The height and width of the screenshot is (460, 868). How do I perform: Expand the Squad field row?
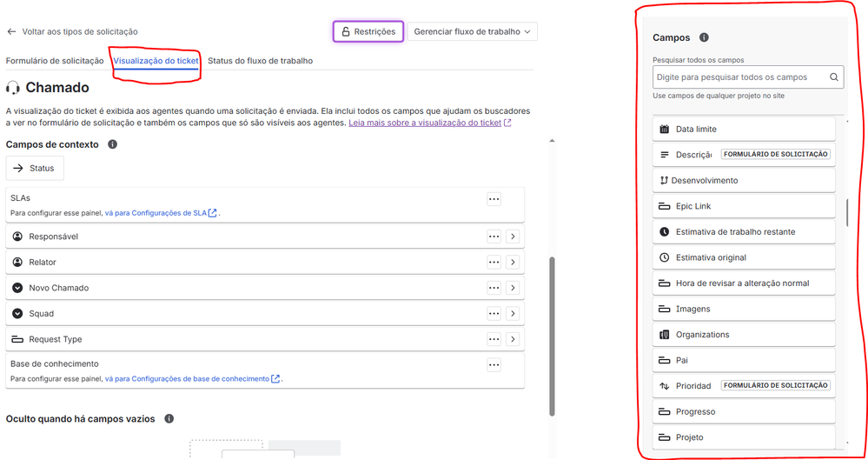[513, 313]
